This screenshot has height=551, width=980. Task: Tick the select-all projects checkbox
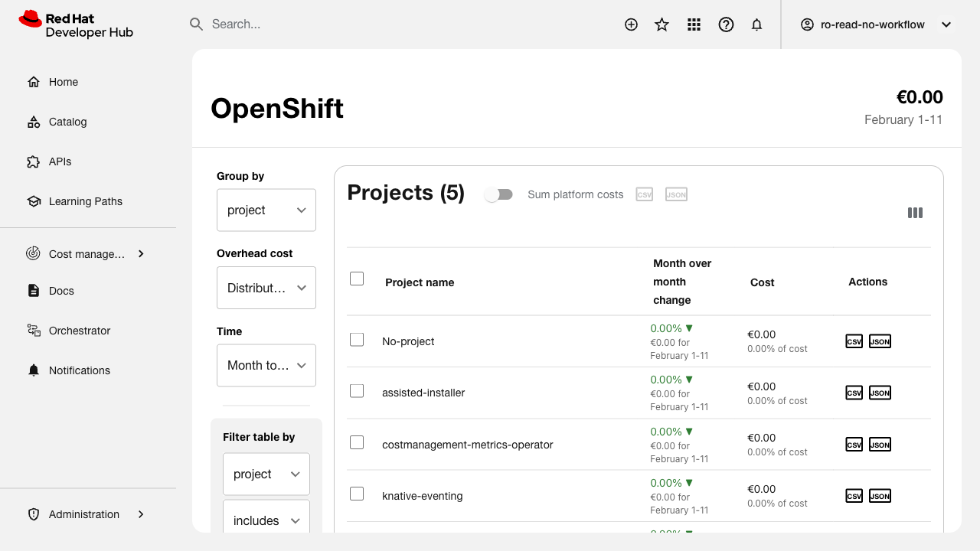pos(357,279)
